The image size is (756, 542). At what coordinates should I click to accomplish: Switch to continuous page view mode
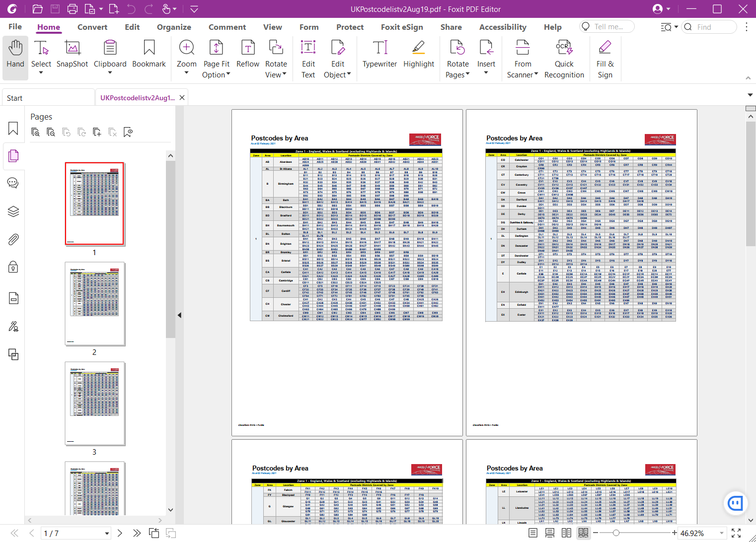(550, 533)
